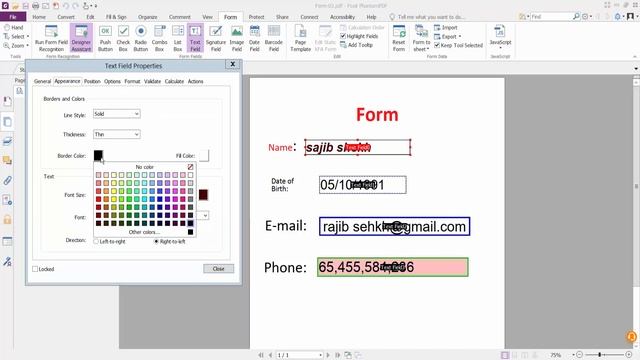Select the Date of Birth field
This screenshot has width=640, height=360.
click(x=362, y=185)
